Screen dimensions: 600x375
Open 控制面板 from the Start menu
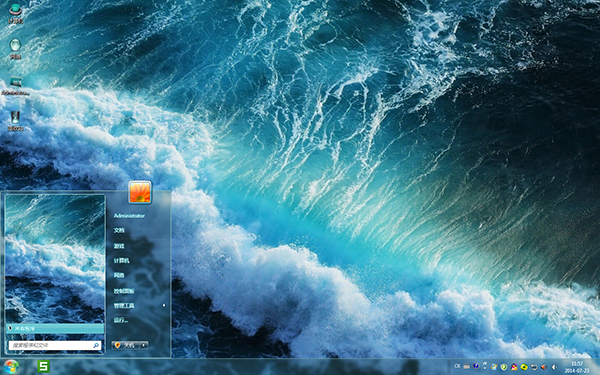tap(124, 291)
